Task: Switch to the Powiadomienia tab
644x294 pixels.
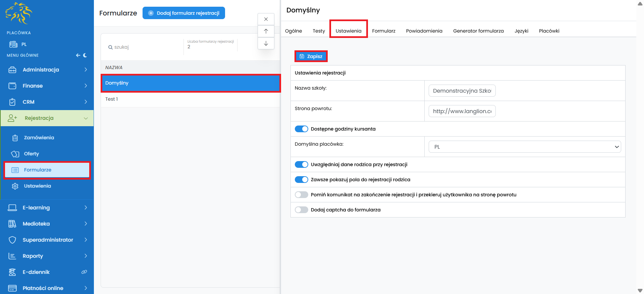Action: click(424, 31)
